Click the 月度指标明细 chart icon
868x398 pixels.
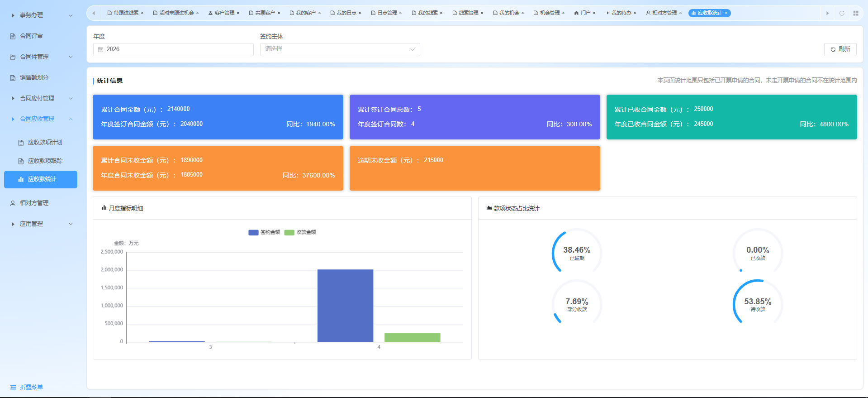click(104, 208)
